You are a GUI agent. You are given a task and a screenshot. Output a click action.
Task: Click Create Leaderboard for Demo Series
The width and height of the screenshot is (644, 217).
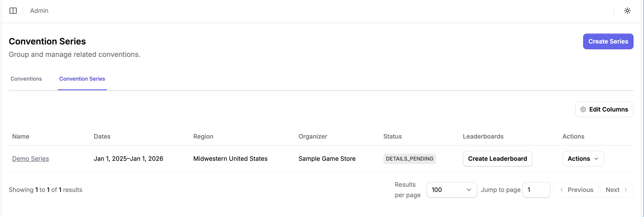[x=497, y=159]
